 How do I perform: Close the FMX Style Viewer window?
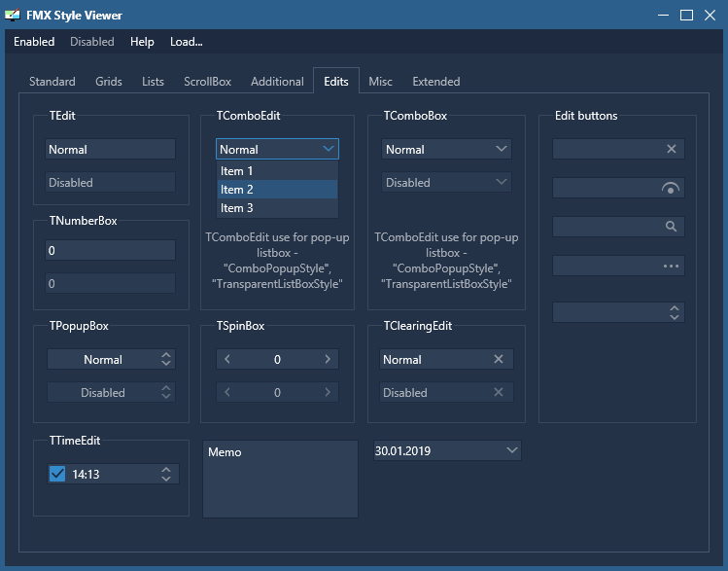710,16
